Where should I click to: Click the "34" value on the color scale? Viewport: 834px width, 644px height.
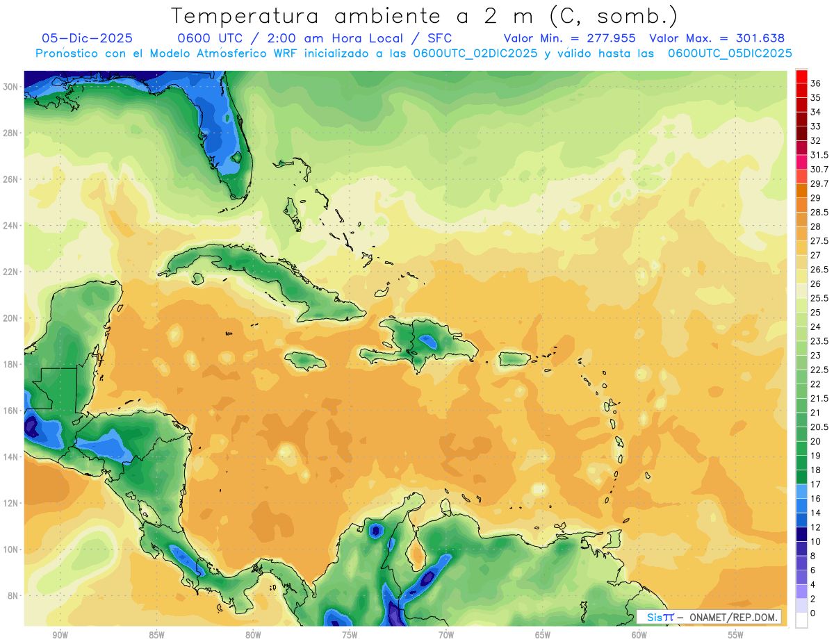pos(816,112)
